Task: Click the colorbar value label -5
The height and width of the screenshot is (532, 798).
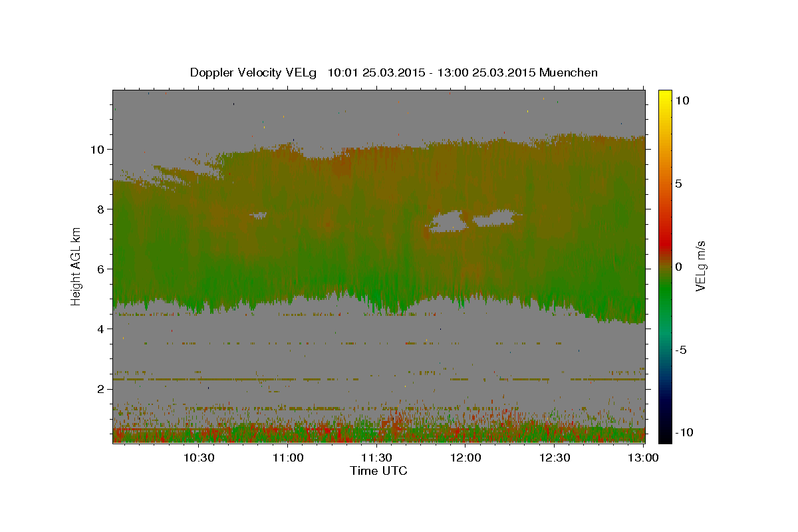Action: point(682,350)
